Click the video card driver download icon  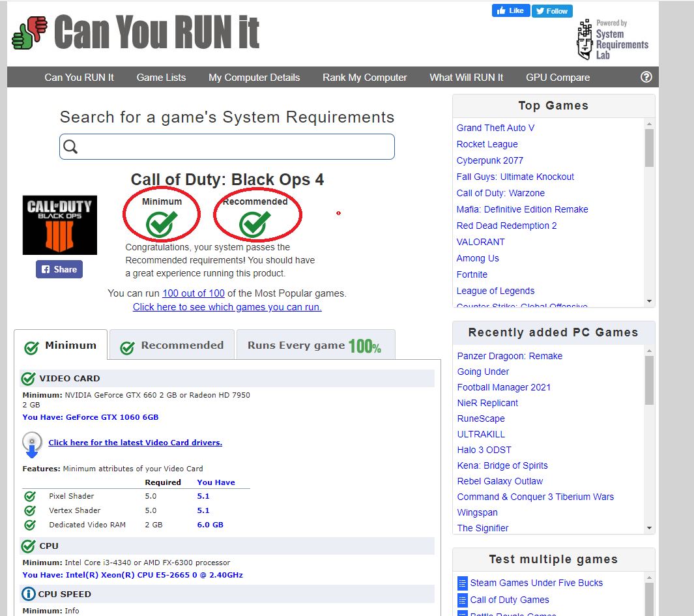pyautogui.click(x=32, y=445)
